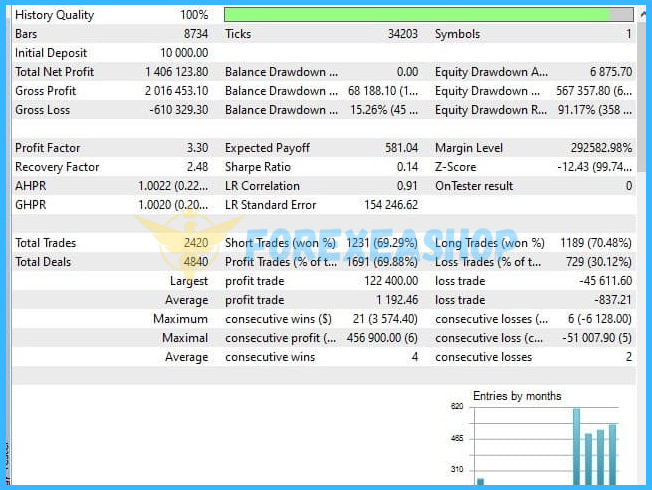Click consecutive profit value 456 900.00 (6)
652x490 pixels.
(x=382, y=338)
